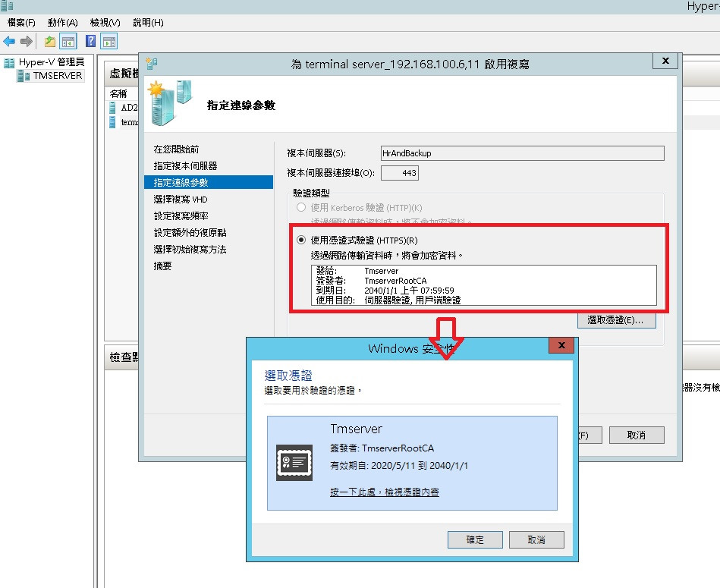Open the 按一下此處,檢視憑證內容 link
This screenshot has height=588, width=720.
(x=385, y=492)
